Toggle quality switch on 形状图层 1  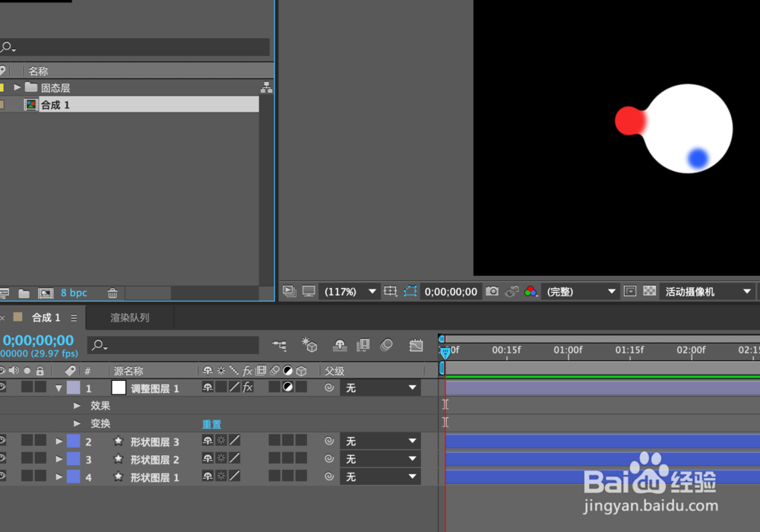[235, 476]
